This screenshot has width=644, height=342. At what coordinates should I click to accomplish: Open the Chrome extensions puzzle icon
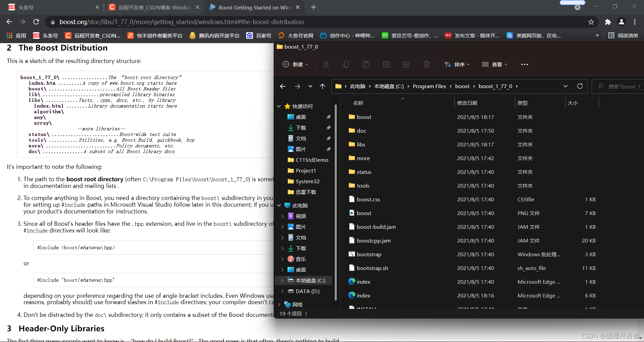click(x=608, y=22)
